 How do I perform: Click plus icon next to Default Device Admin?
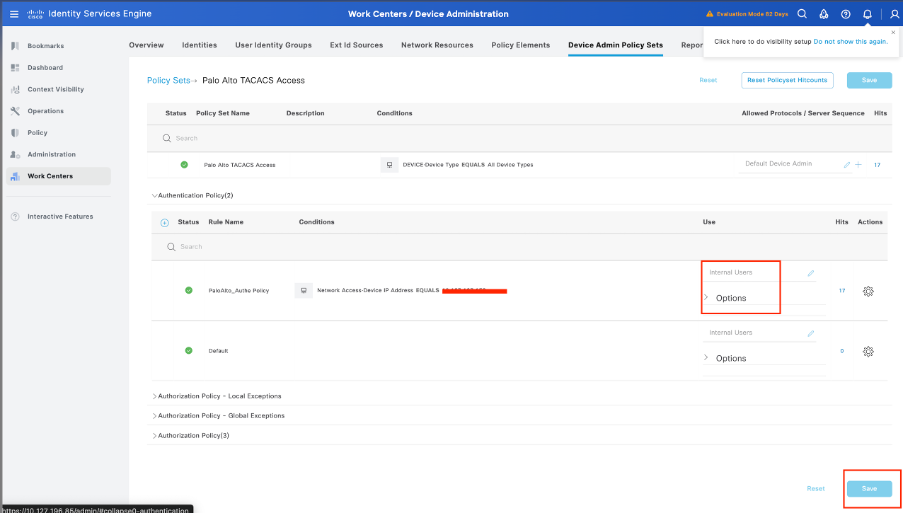tap(858, 165)
